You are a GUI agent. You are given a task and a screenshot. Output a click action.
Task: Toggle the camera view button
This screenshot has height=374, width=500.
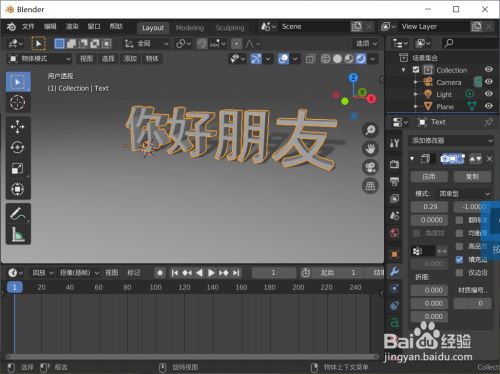point(370,167)
